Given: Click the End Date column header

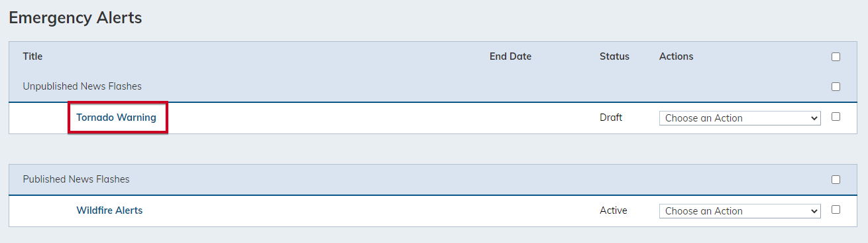Looking at the screenshot, I should coord(510,56).
